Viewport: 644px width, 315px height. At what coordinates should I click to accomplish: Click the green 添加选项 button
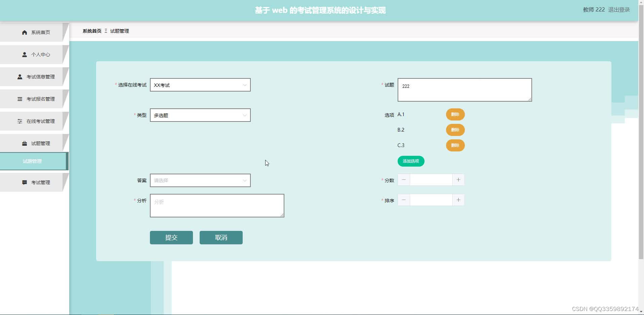pos(411,161)
